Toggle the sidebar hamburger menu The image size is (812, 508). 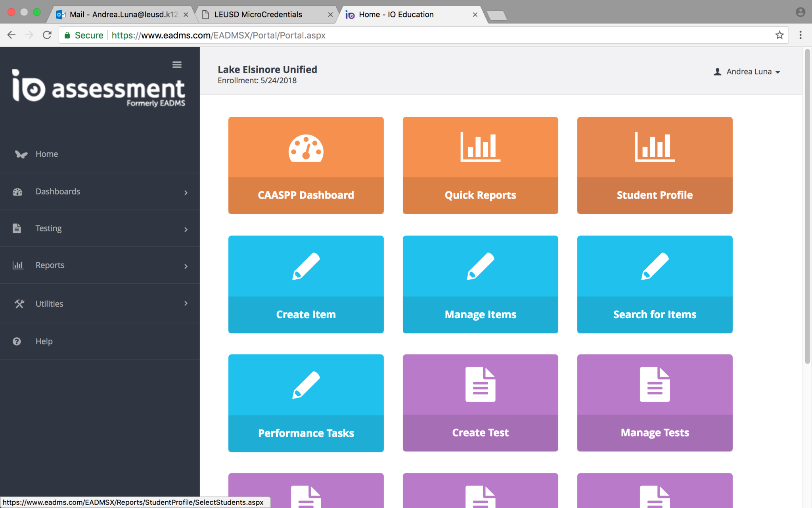(177, 65)
